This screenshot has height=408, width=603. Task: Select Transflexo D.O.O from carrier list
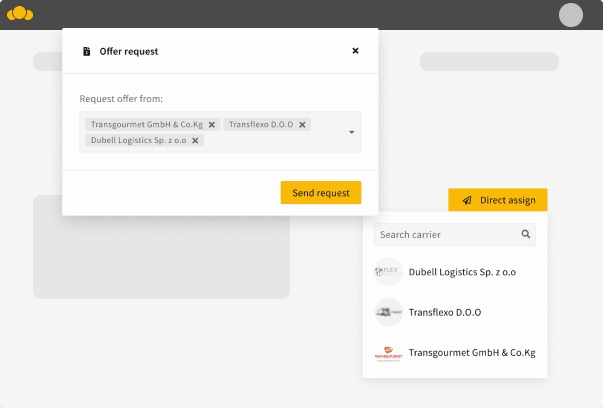(x=445, y=312)
